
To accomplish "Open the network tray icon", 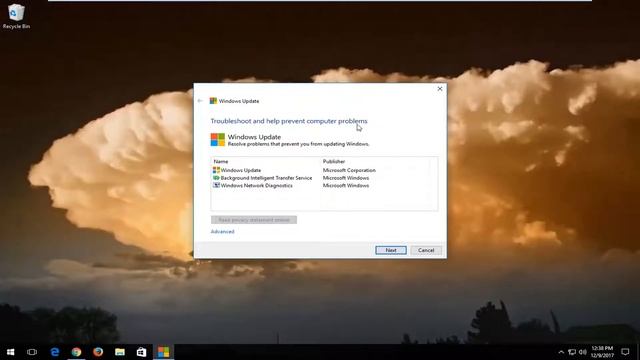I will click(x=572, y=352).
